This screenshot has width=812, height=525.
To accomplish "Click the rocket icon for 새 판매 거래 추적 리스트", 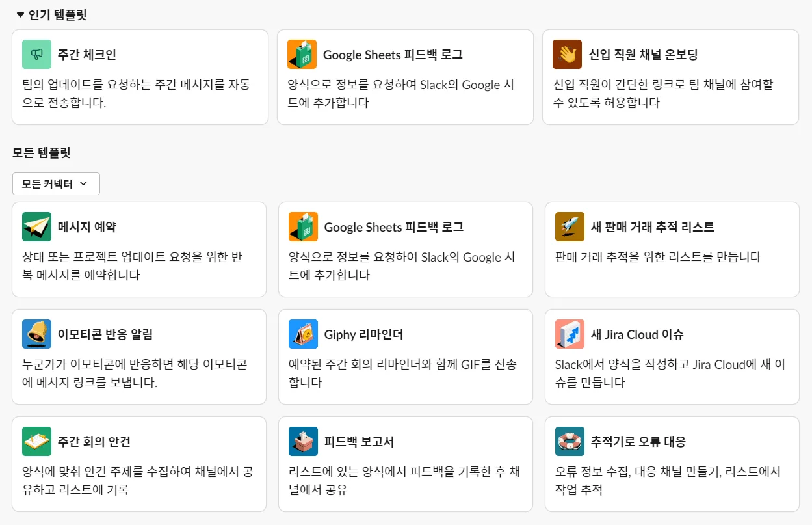I will pos(570,227).
